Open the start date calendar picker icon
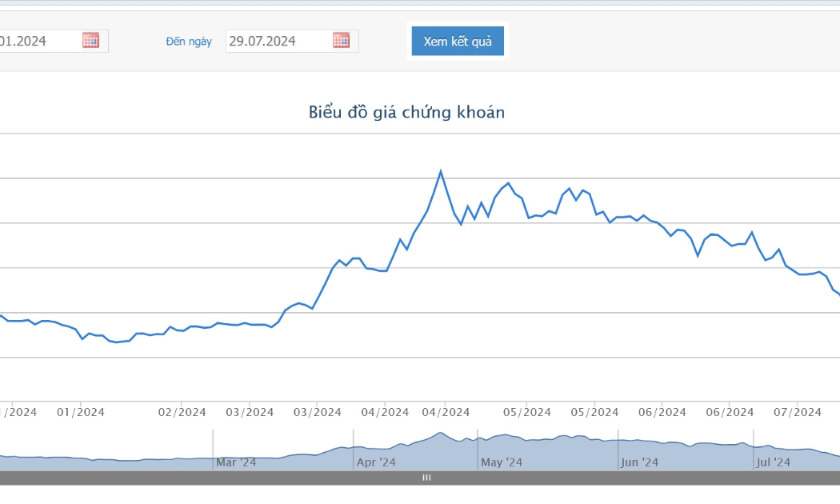Screen dimensions: 840x504 pos(90,40)
